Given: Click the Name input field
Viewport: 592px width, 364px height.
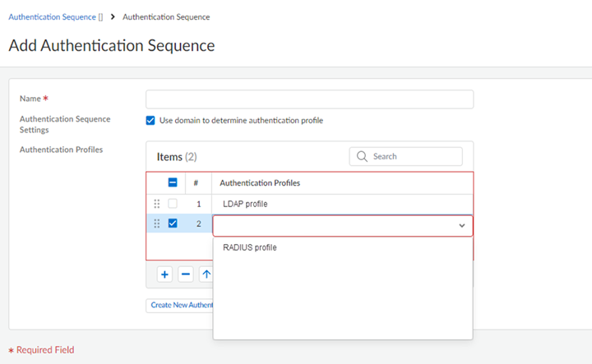Looking at the screenshot, I should [309, 99].
